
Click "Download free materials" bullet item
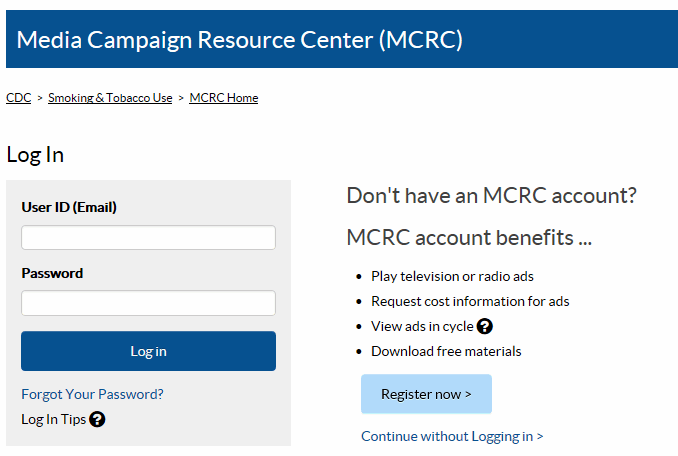pyautogui.click(x=446, y=351)
